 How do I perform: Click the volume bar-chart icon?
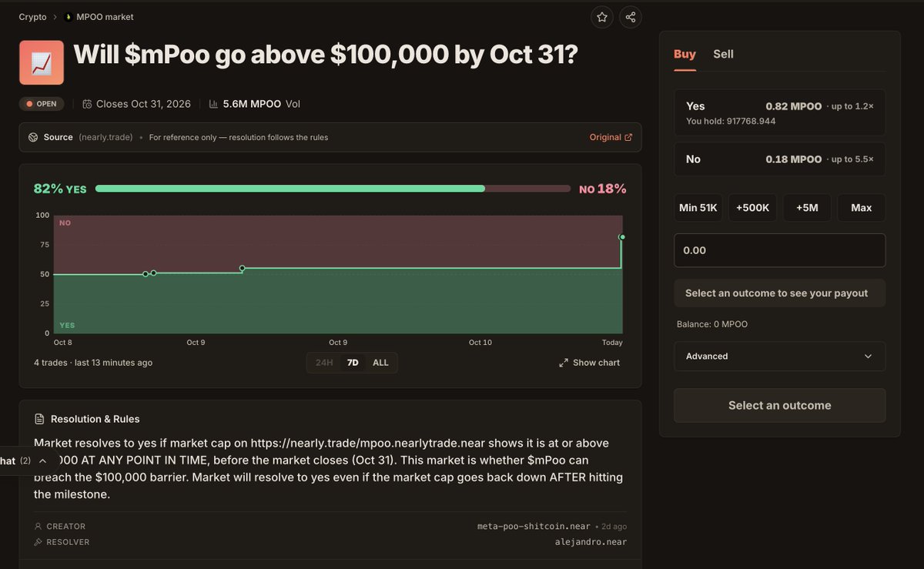213,104
